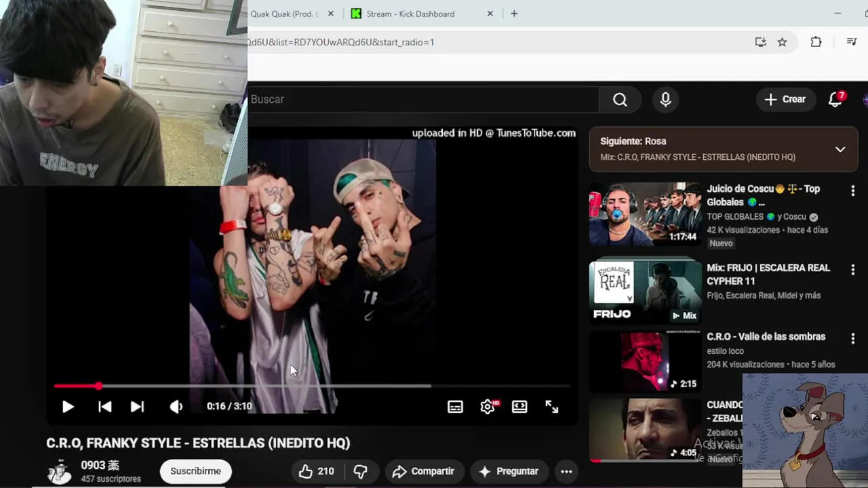Open YouTube notifications bell
The image size is (868, 488).
click(836, 100)
